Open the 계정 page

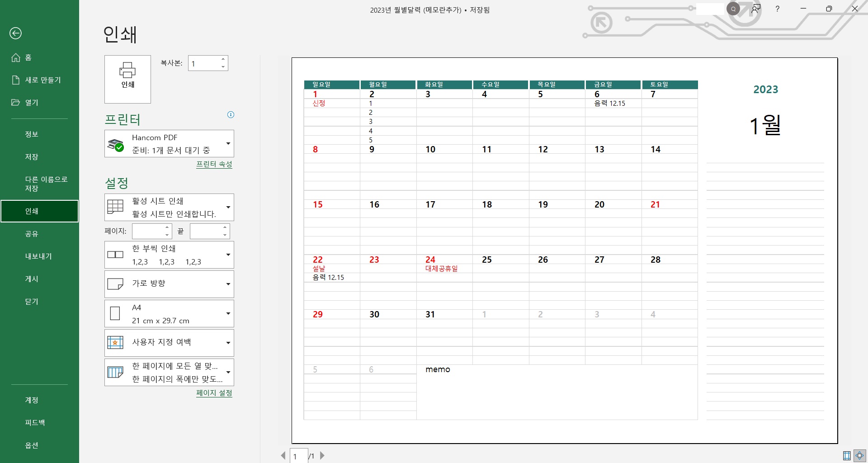pos(39,400)
